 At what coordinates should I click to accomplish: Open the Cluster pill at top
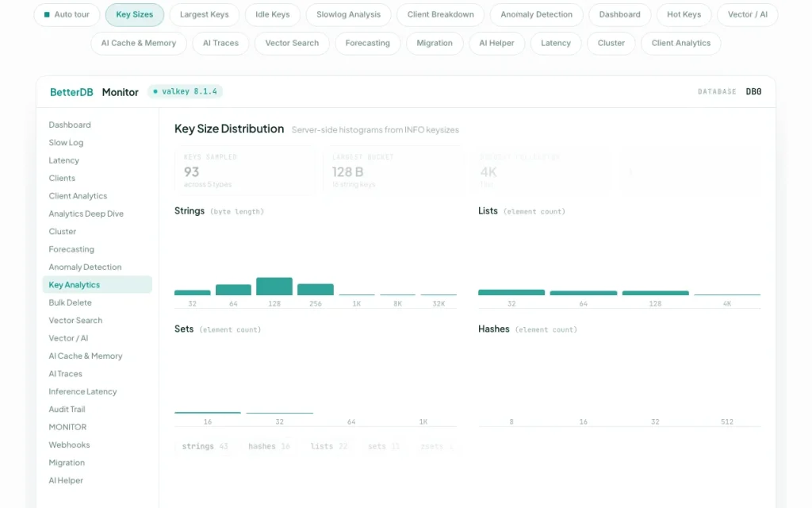pos(611,43)
